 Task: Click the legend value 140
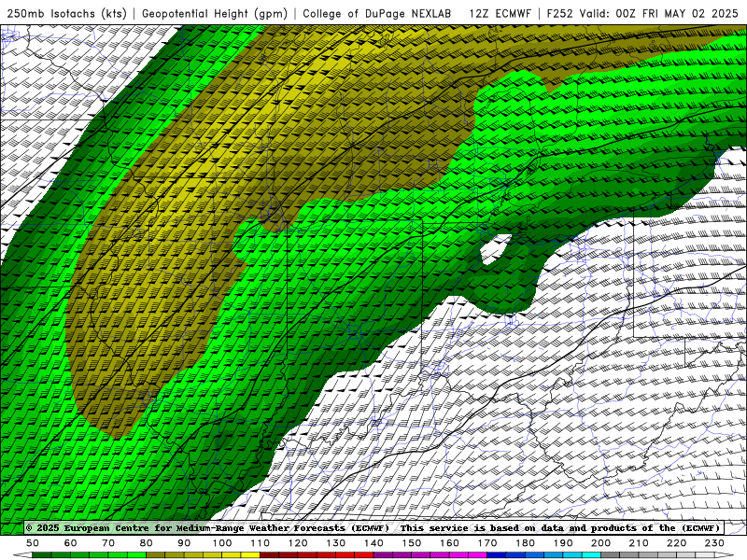coord(374,543)
